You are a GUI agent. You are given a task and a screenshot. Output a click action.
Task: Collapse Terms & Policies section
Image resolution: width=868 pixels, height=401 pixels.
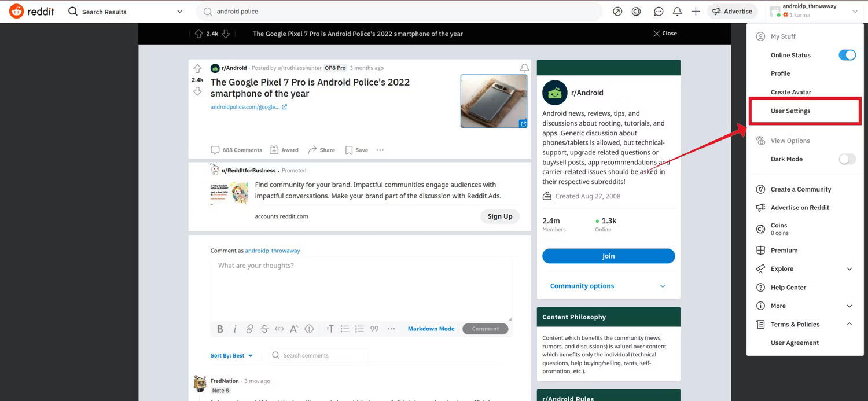(849, 324)
